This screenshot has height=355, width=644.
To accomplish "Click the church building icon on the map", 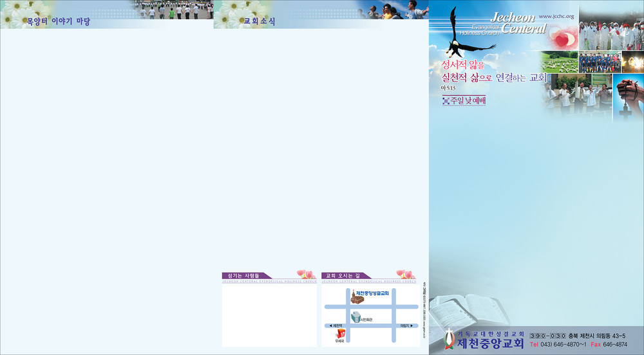I will pos(357,297).
